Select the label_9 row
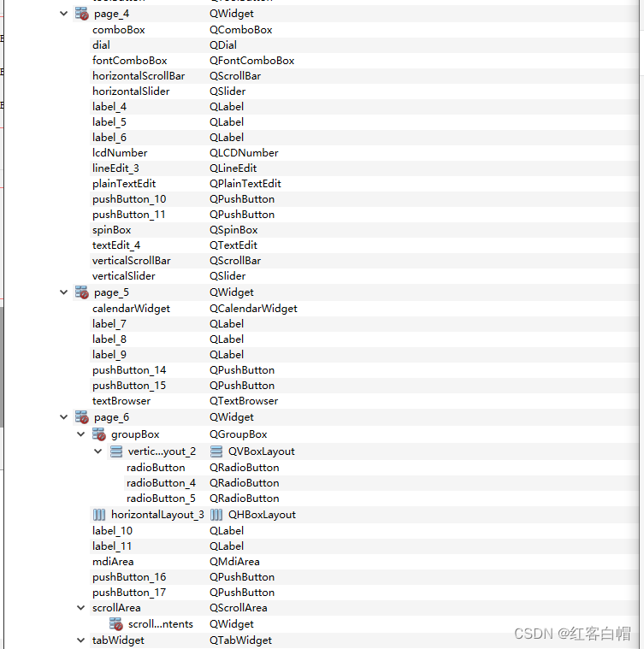The height and width of the screenshot is (649, 644). (109, 355)
